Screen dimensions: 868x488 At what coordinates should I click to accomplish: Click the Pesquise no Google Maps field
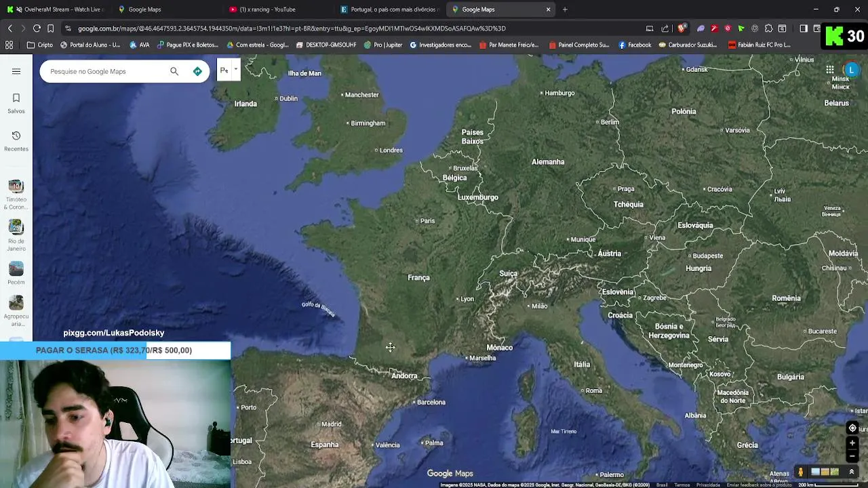(x=105, y=71)
